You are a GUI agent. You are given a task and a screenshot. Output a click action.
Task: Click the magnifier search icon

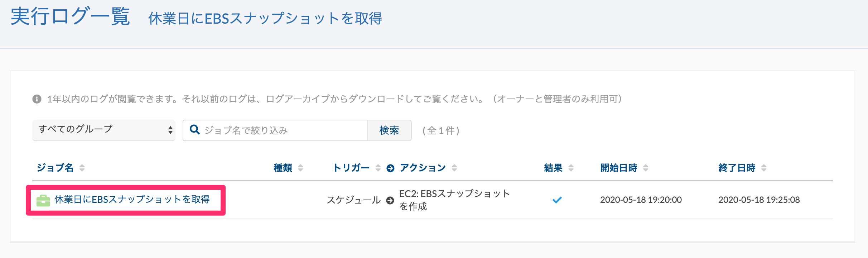[195, 129]
